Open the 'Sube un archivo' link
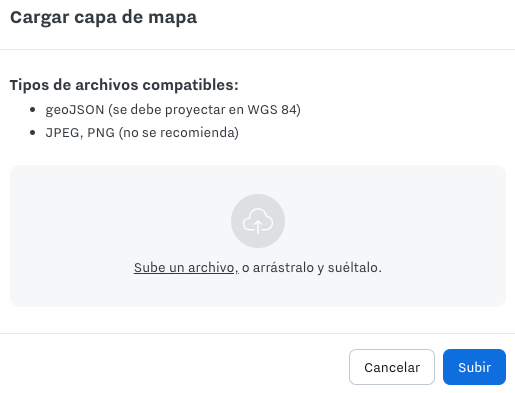The height and width of the screenshot is (393, 515). click(184, 268)
